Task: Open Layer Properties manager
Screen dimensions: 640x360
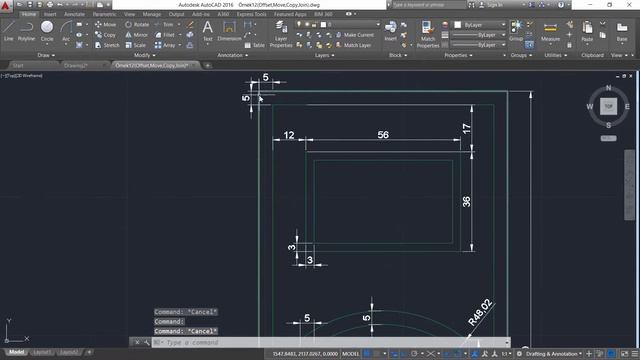Action: point(281,34)
